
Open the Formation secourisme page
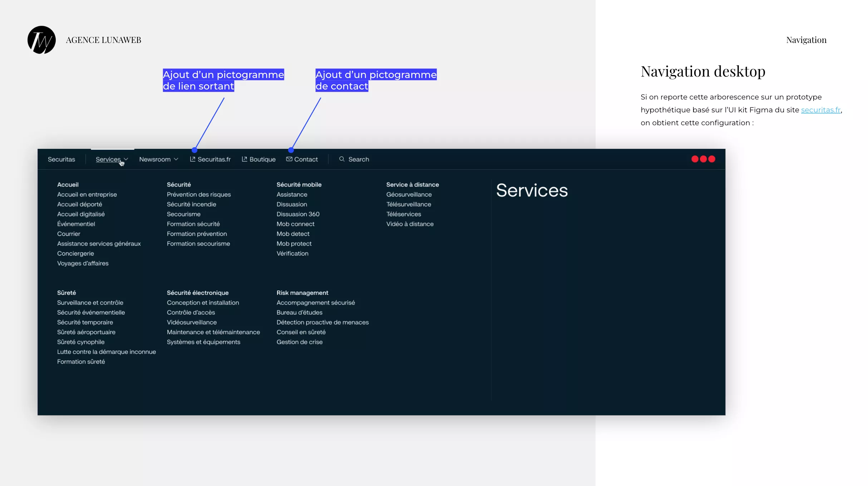pos(198,243)
